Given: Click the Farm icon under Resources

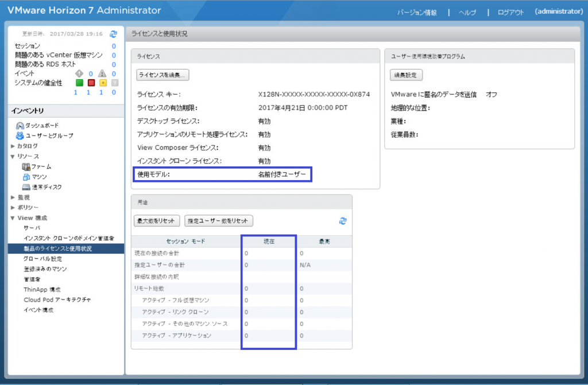Looking at the screenshot, I should click(26, 166).
